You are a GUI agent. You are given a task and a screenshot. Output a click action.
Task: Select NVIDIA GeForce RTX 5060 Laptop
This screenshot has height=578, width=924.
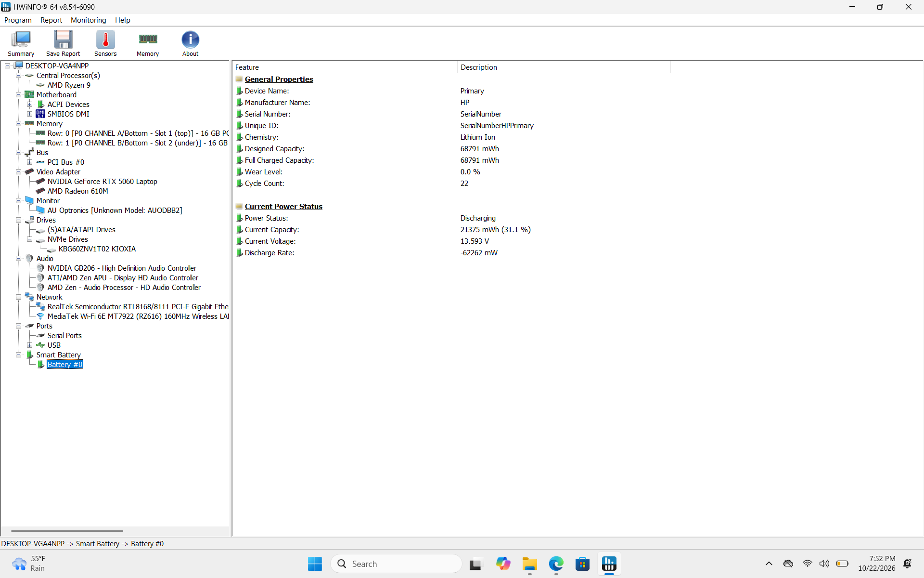(x=102, y=182)
